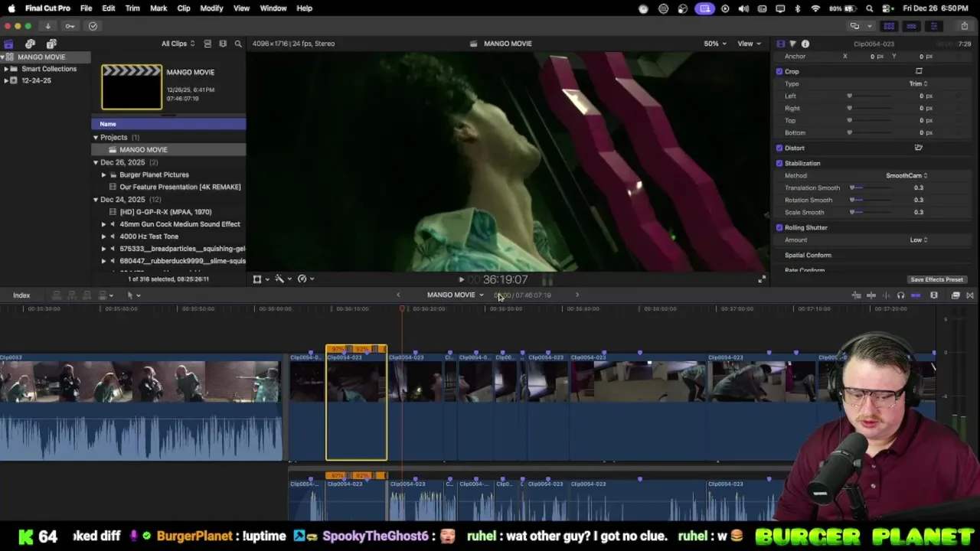980x551 pixels.
Task: Adjust the Rotation Smooth slider
Action: tap(869, 200)
